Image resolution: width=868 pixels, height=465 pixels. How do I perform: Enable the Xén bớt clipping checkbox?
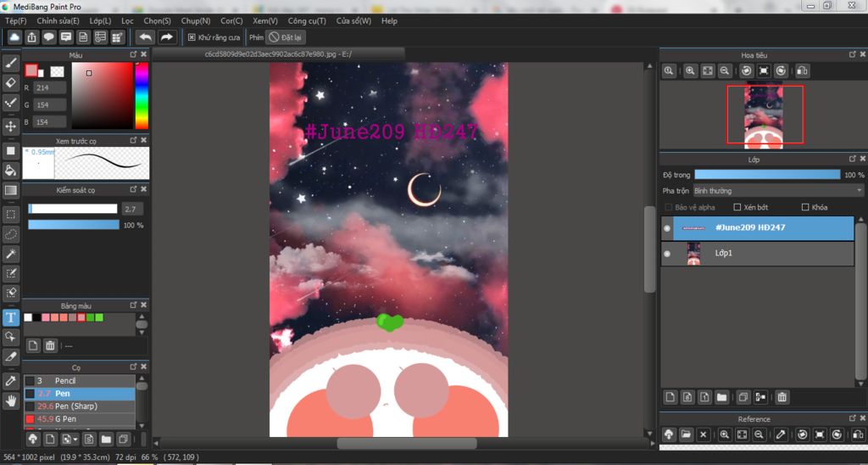(737, 207)
